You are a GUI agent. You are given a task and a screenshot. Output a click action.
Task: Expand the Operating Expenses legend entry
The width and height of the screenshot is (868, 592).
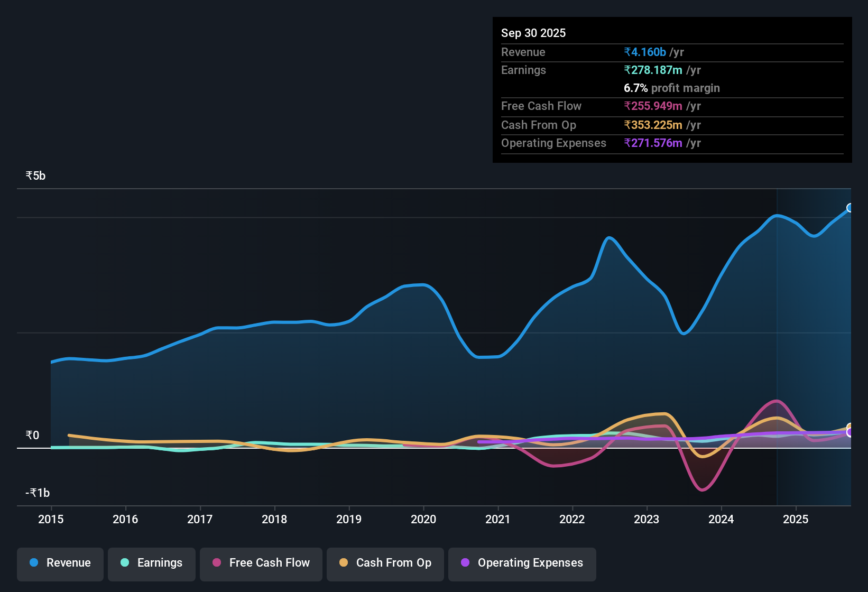[522, 563]
